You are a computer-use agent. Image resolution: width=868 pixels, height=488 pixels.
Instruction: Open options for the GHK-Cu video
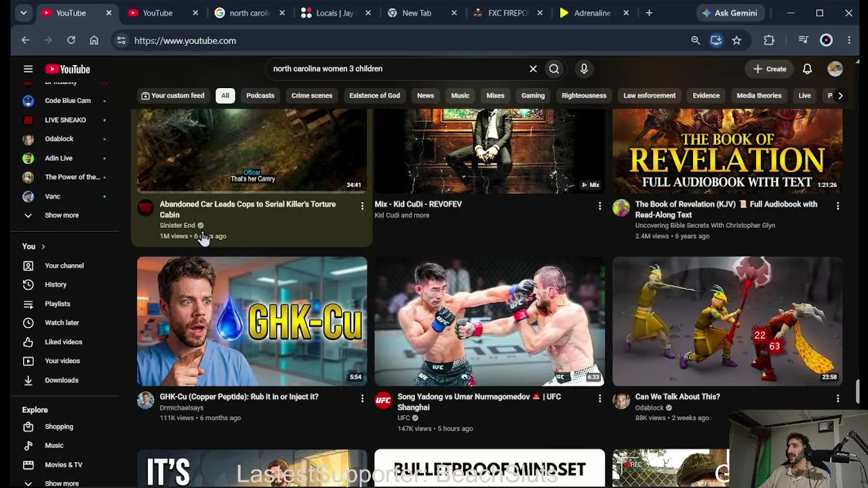coord(362,398)
